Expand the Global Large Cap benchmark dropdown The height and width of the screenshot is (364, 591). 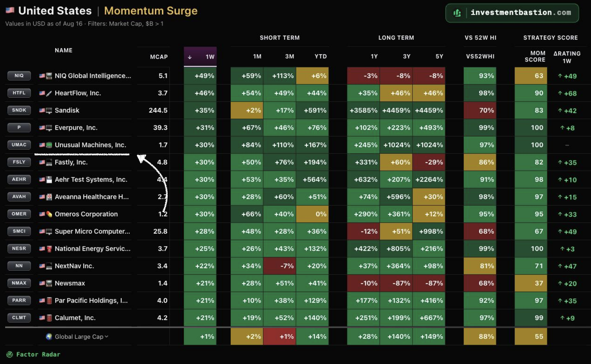tap(106, 336)
